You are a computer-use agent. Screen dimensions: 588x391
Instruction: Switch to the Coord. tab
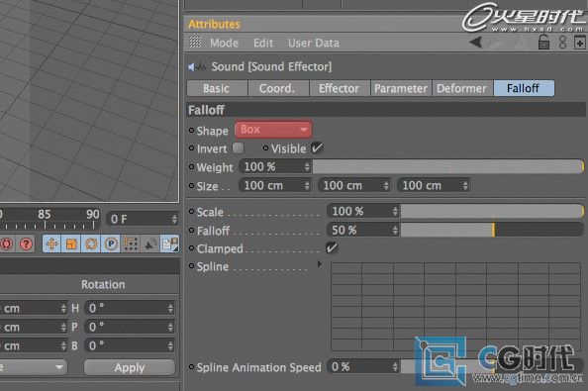pos(277,88)
